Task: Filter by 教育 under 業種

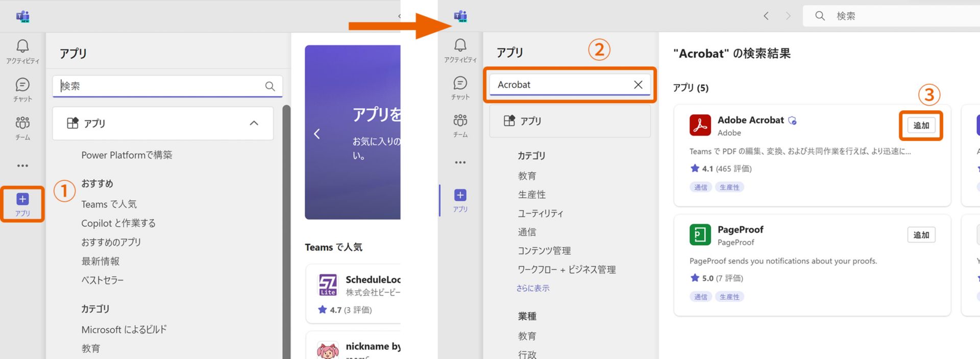Action: 527,336
